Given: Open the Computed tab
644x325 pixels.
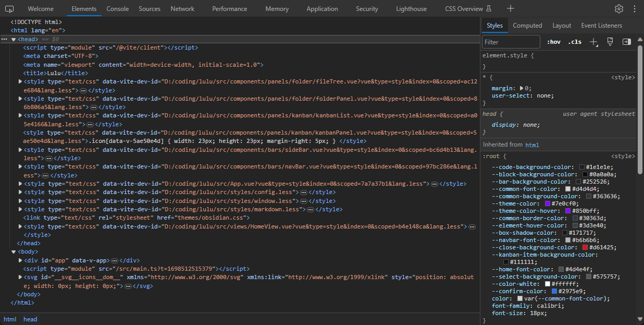Looking at the screenshot, I should tap(527, 25).
